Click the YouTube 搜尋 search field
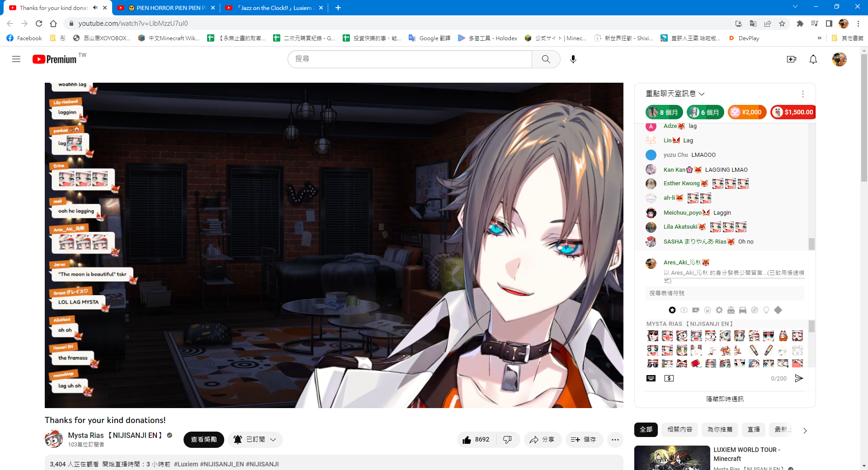Viewport: 868px width, 470px height. pyautogui.click(x=410, y=59)
